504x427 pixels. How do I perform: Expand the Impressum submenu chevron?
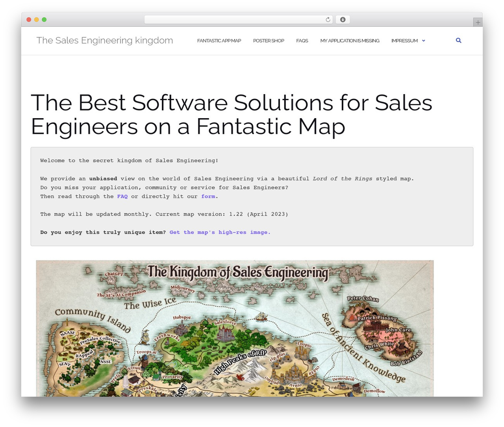point(424,41)
